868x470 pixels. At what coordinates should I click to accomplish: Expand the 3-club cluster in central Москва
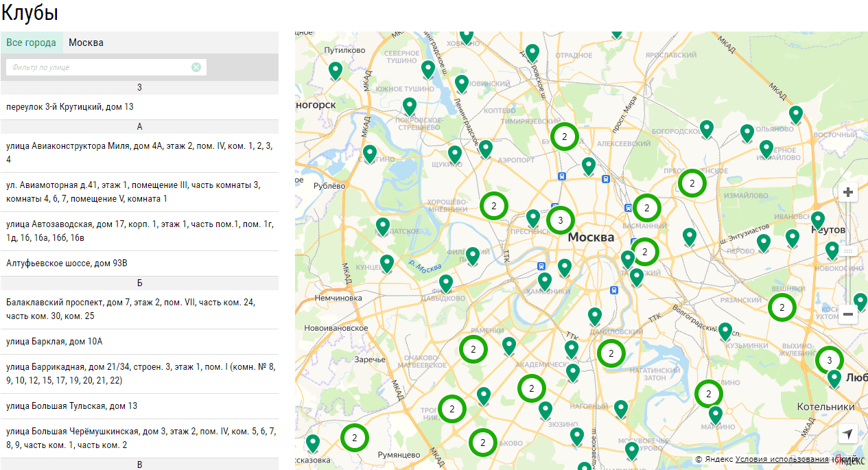(x=561, y=220)
